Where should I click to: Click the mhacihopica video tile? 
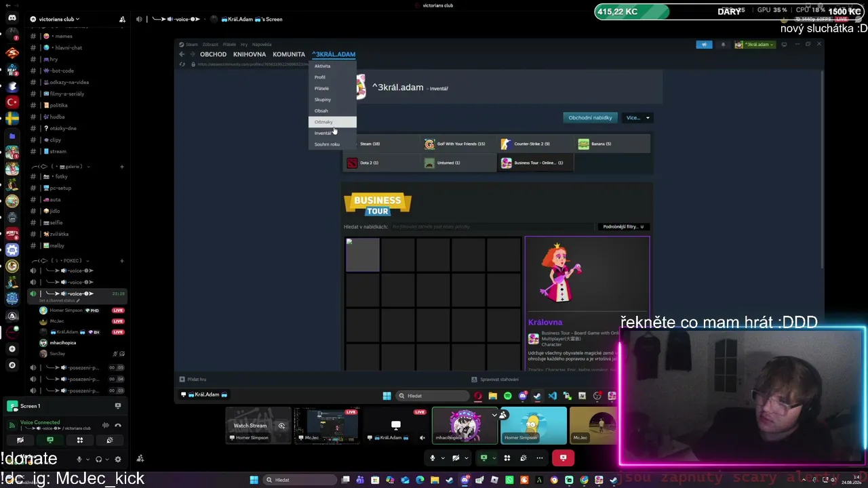click(x=465, y=425)
